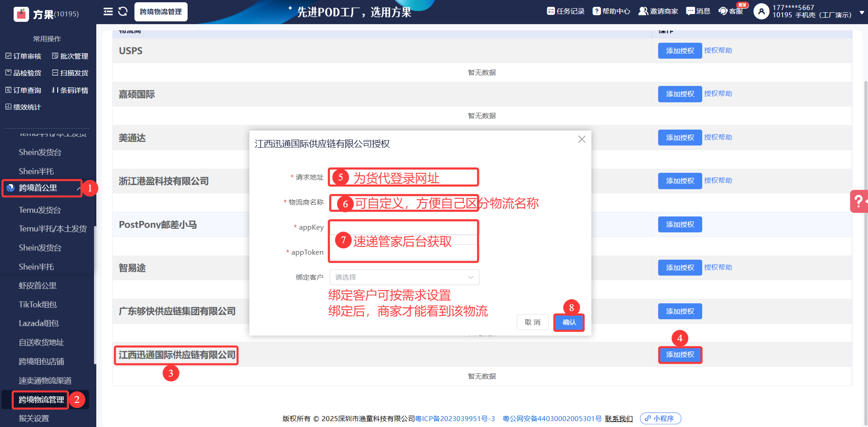Open the 小程序 mini program button
Viewport: 868px width, 427px height.
click(660, 418)
